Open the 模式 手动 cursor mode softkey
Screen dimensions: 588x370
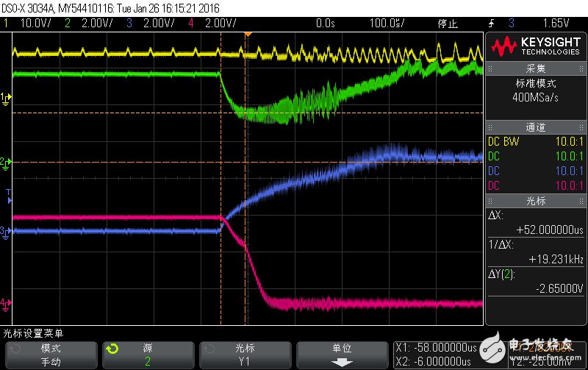pyautogui.click(x=50, y=354)
